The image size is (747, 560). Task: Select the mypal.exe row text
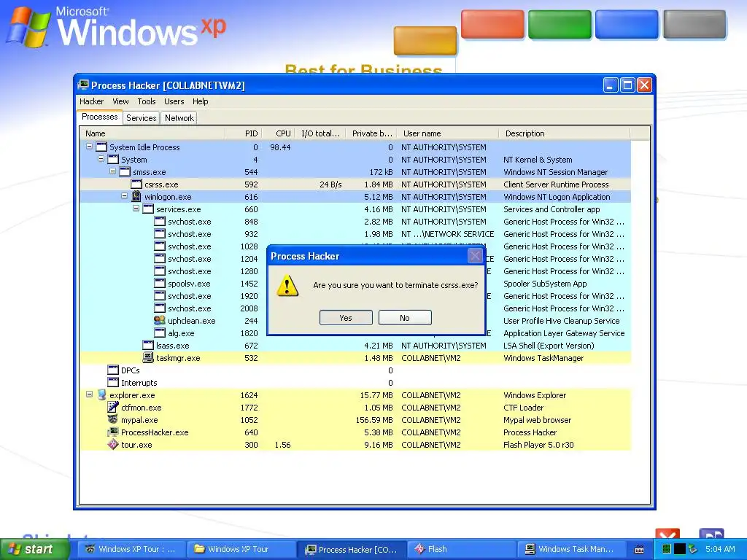click(139, 420)
